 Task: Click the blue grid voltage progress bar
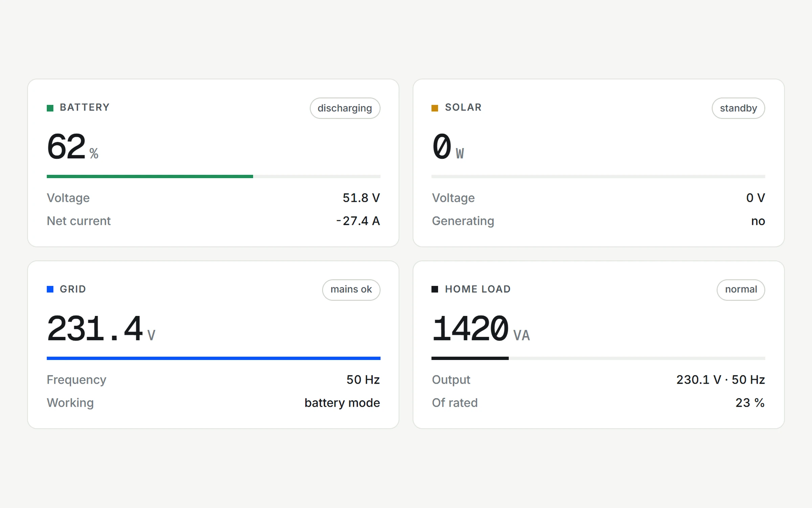(213, 358)
